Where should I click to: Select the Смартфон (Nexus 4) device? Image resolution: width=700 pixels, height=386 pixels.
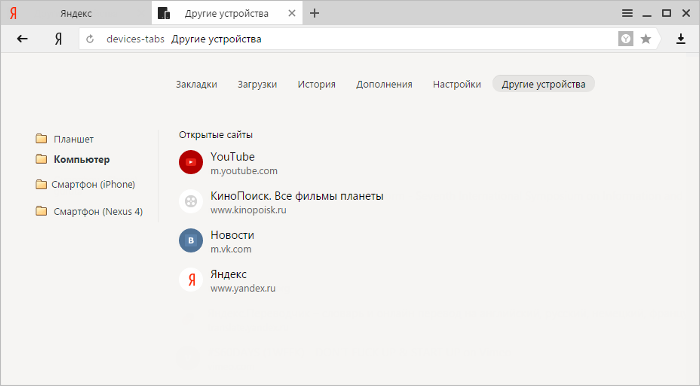click(x=98, y=212)
